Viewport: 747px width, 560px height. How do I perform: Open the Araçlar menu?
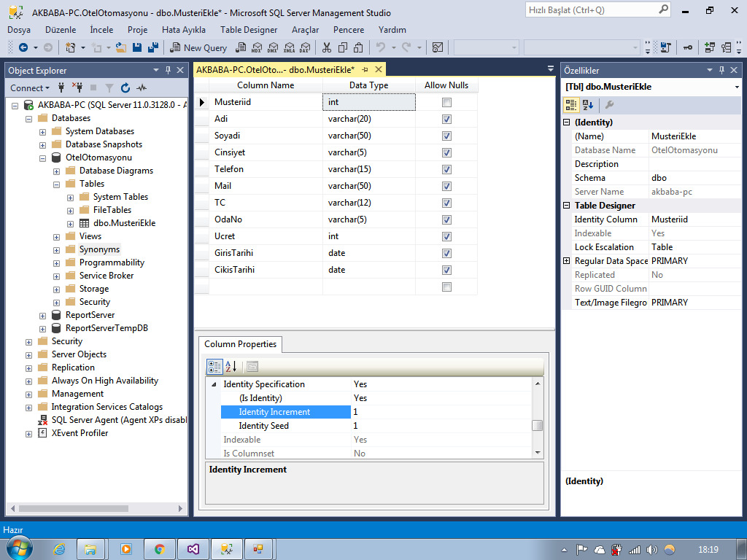click(305, 29)
